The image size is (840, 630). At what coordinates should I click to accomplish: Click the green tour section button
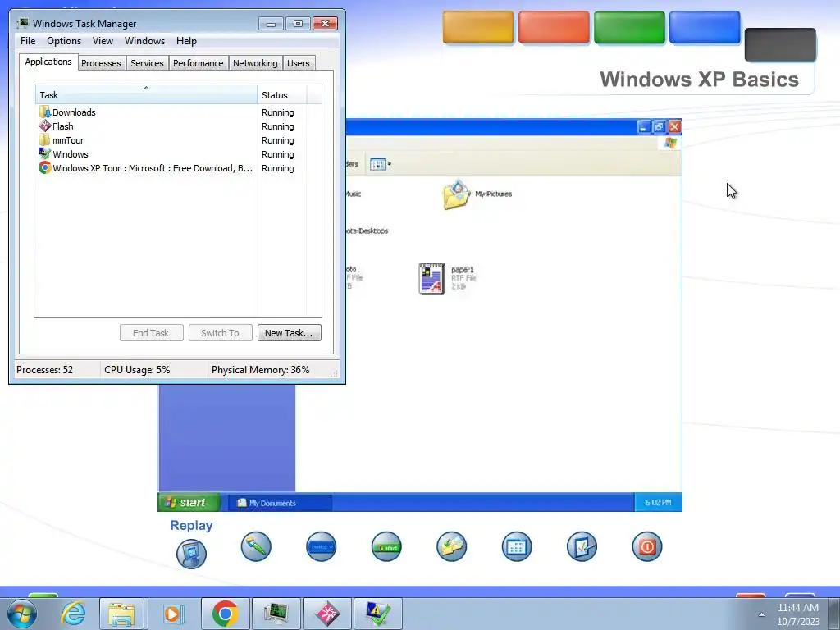pyautogui.click(x=629, y=27)
